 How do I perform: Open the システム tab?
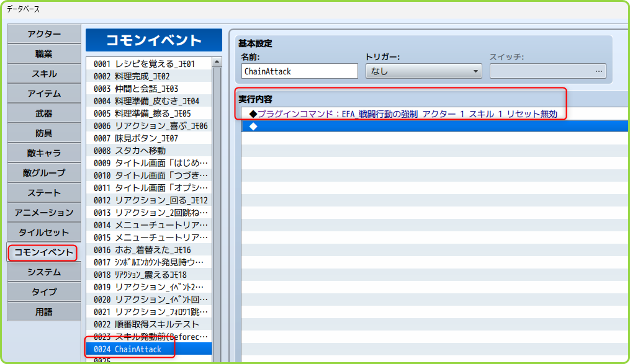point(44,272)
